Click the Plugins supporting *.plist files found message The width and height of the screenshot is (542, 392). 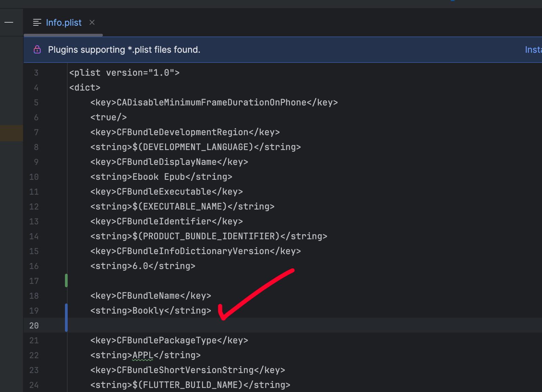[x=124, y=50]
